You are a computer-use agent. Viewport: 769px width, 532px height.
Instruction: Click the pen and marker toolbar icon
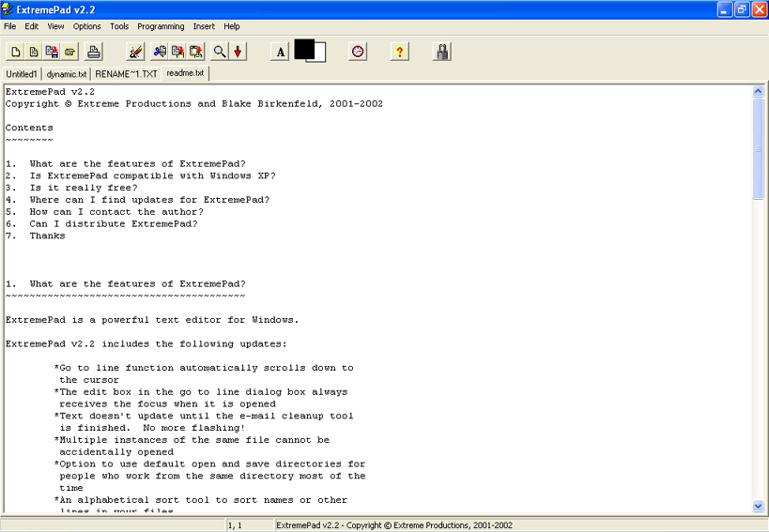click(135, 52)
